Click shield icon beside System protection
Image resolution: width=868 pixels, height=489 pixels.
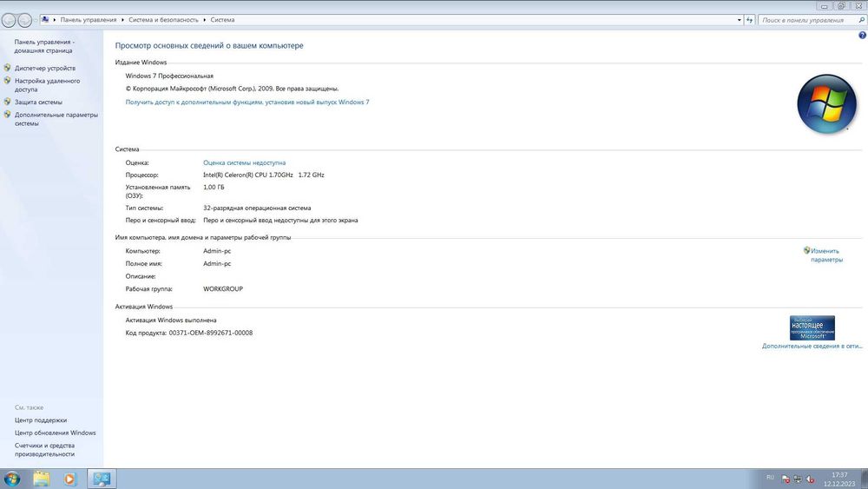click(7, 102)
